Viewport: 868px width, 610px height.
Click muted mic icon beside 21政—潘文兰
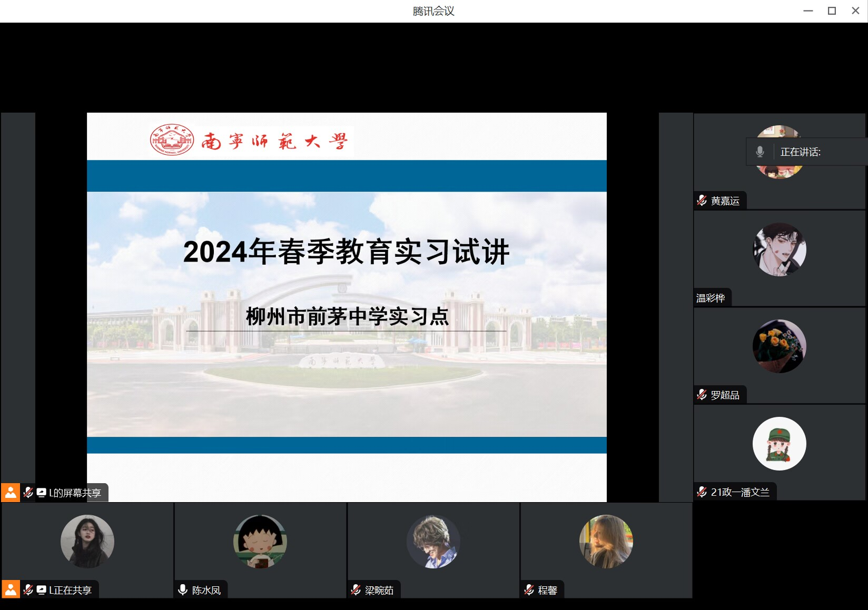(702, 492)
